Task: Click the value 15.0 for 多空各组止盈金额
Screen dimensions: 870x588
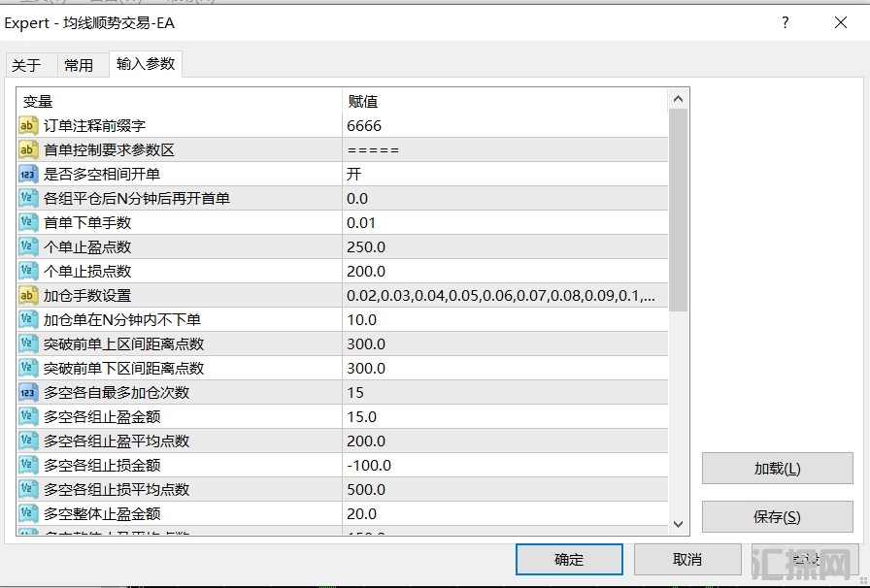Action: point(362,417)
